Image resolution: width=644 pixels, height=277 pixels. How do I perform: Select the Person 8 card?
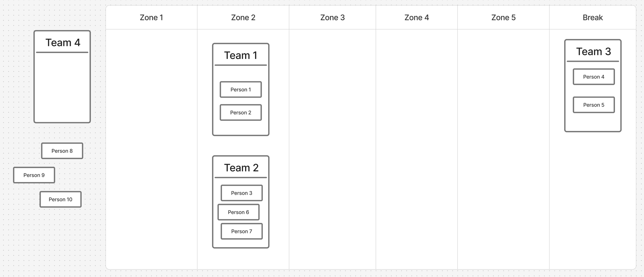pos(62,151)
